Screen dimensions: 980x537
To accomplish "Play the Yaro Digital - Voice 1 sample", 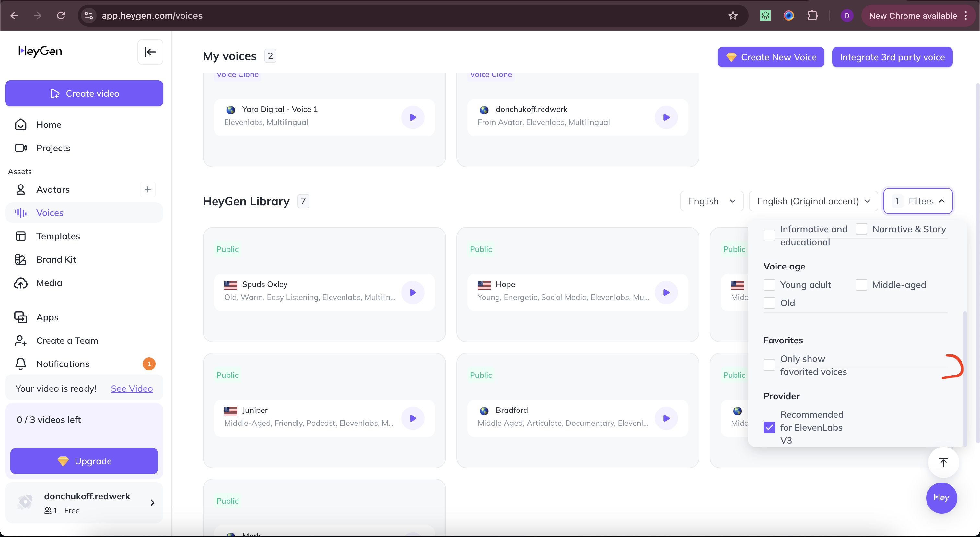I will (413, 117).
